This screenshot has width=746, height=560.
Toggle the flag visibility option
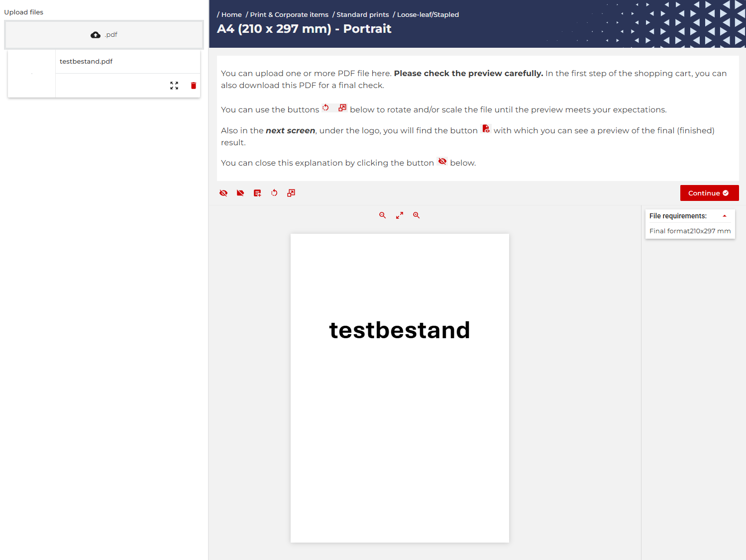240,193
